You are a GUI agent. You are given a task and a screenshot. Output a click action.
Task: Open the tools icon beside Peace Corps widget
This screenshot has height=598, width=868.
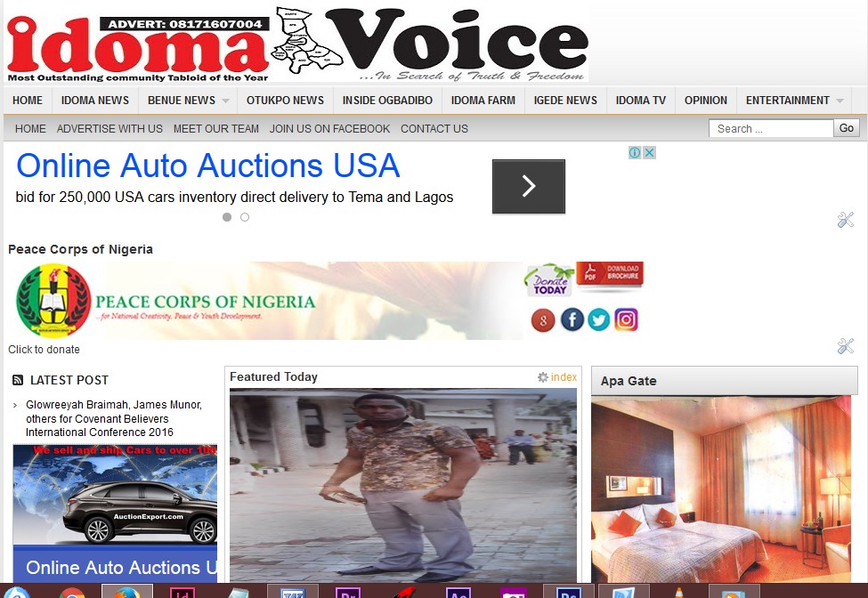(846, 346)
